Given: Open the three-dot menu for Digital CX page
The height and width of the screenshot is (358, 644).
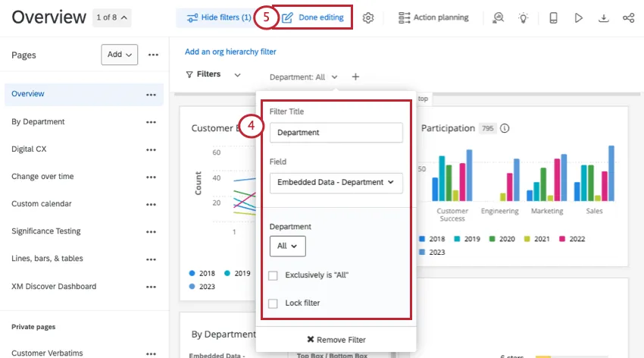Looking at the screenshot, I should (x=151, y=149).
